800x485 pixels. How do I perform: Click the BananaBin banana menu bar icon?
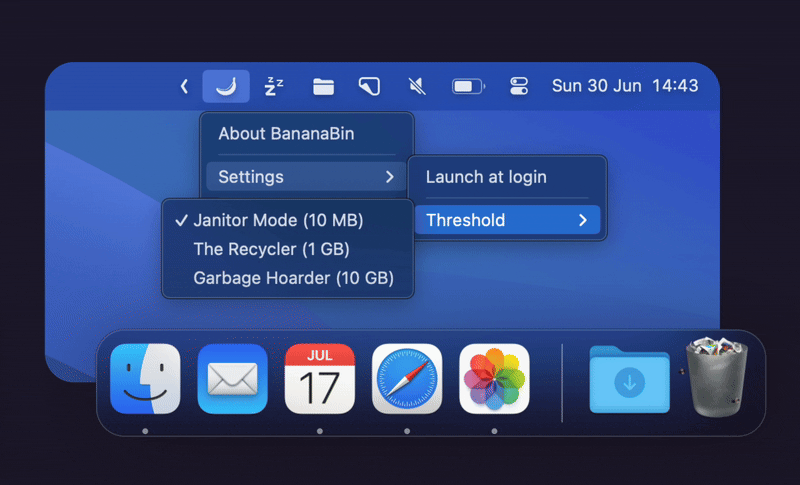pyautogui.click(x=226, y=86)
